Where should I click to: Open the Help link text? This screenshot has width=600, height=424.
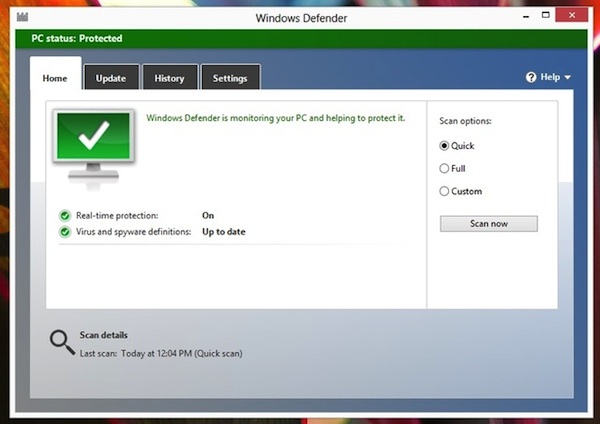550,77
